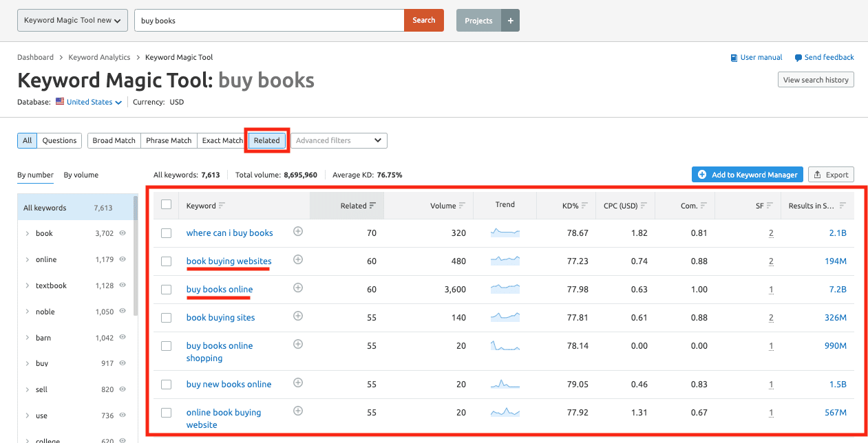The image size is (868, 443).
Task: Open the Keyword Magic Tool dropdown
Action: 72,21
